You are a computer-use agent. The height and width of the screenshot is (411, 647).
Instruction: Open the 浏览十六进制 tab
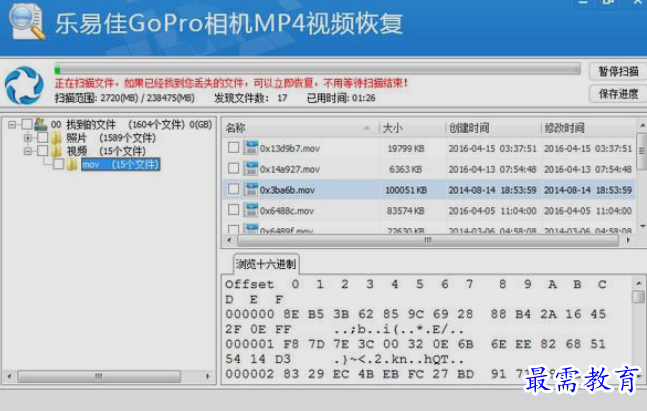(266, 264)
